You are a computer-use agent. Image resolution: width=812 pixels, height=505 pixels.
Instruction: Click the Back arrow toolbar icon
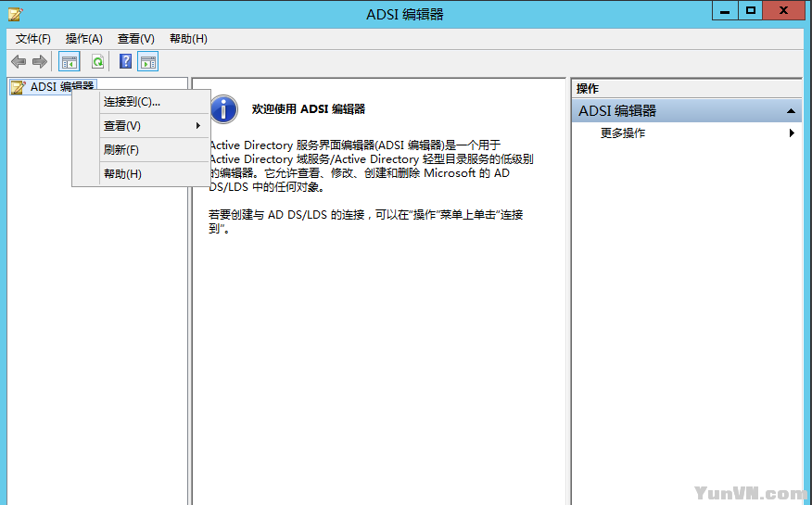(19, 62)
